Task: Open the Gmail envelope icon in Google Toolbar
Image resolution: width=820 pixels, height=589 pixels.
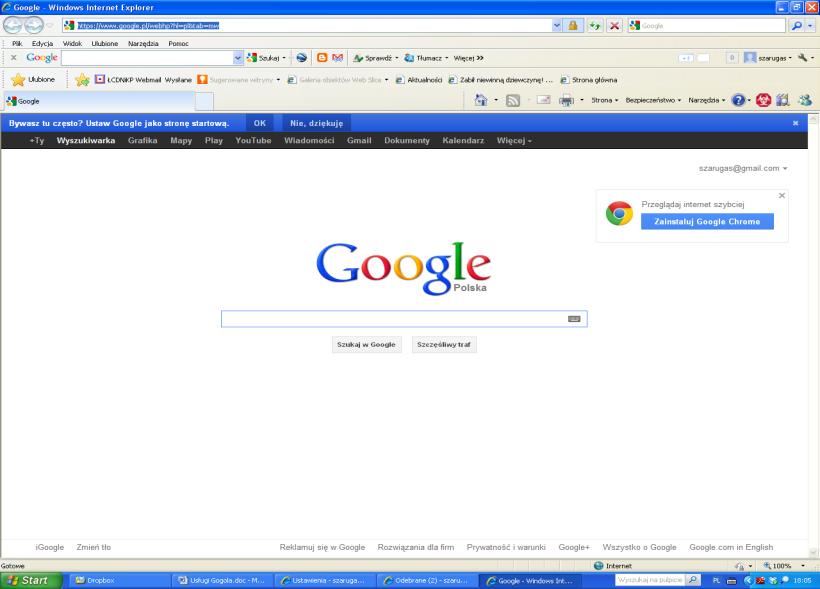Action: [x=338, y=58]
